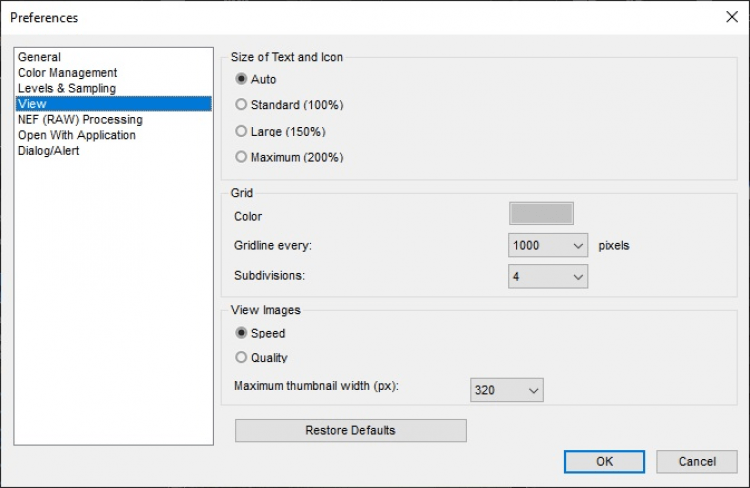The image size is (750, 488).
Task: Select Levels & Sampling category
Action: coord(66,88)
